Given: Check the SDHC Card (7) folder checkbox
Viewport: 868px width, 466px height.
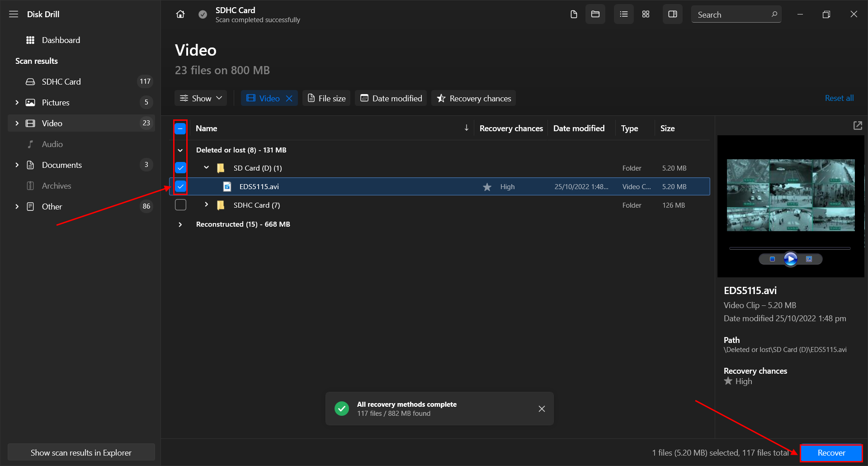Looking at the screenshot, I should pos(180,205).
